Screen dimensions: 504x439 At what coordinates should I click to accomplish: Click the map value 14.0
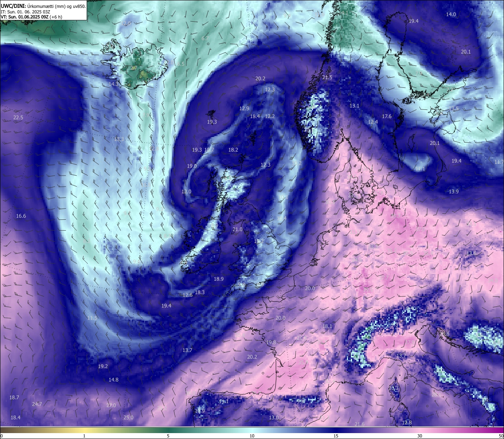pos(451,15)
